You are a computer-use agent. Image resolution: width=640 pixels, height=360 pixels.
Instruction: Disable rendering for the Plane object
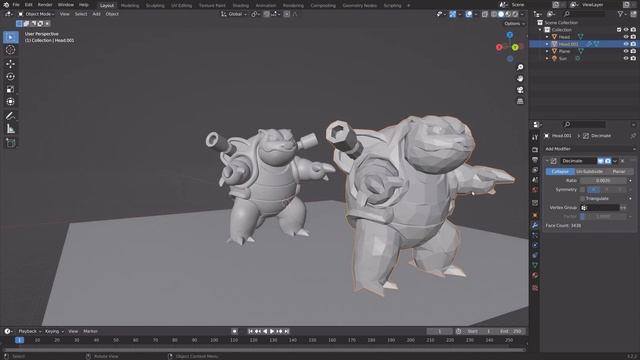click(x=633, y=51)
